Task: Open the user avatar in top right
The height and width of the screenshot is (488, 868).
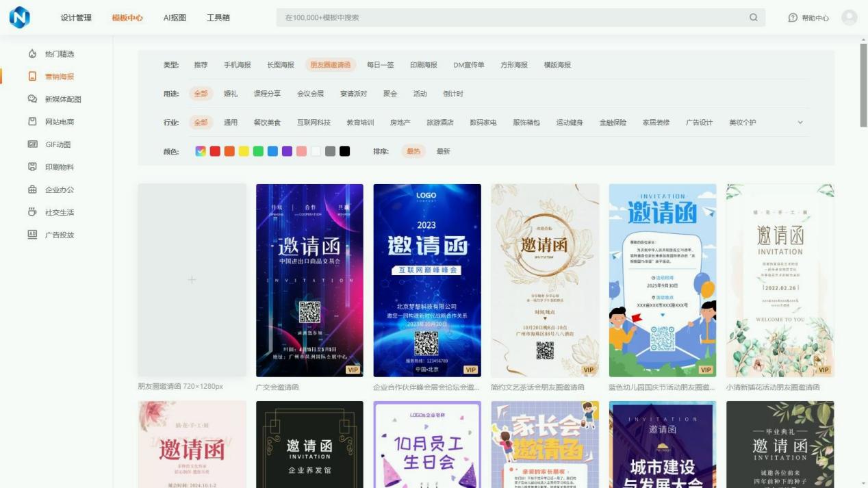Action: tap(849, 18)
